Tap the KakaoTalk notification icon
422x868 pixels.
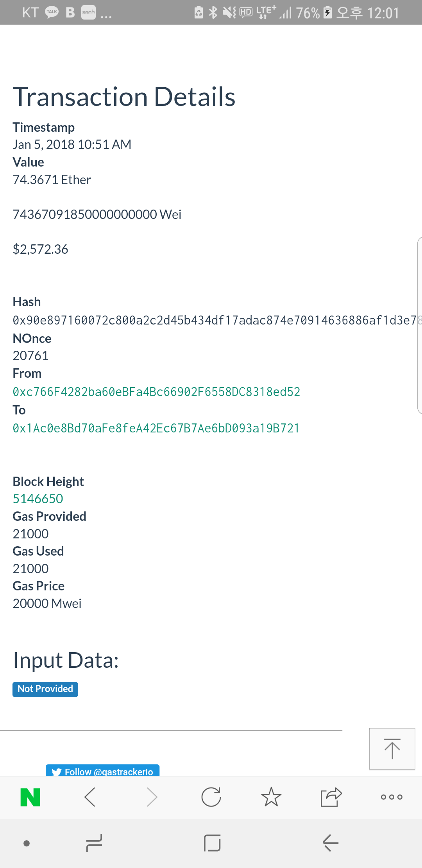[52, 12]
